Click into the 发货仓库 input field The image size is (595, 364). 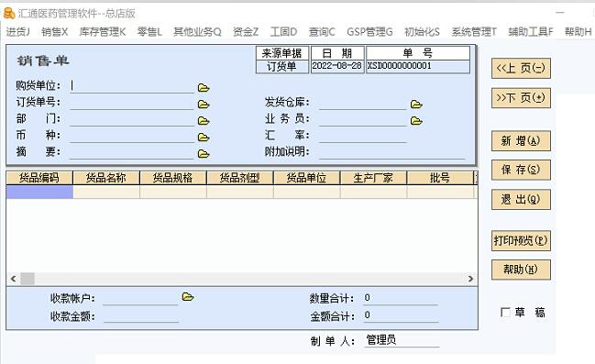363,103
